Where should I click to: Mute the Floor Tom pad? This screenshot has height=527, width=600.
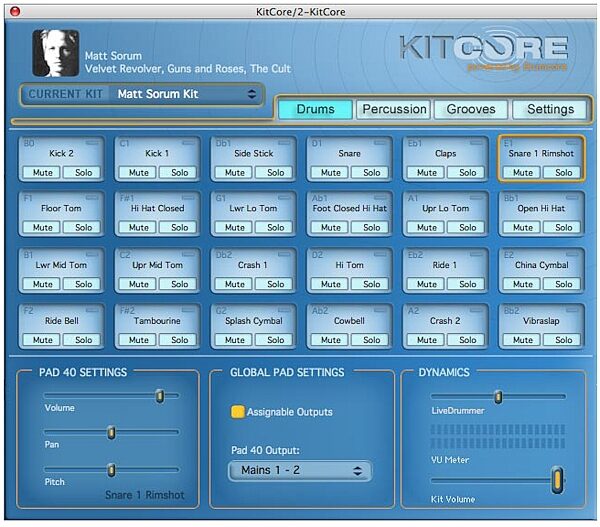pos(42,228)
